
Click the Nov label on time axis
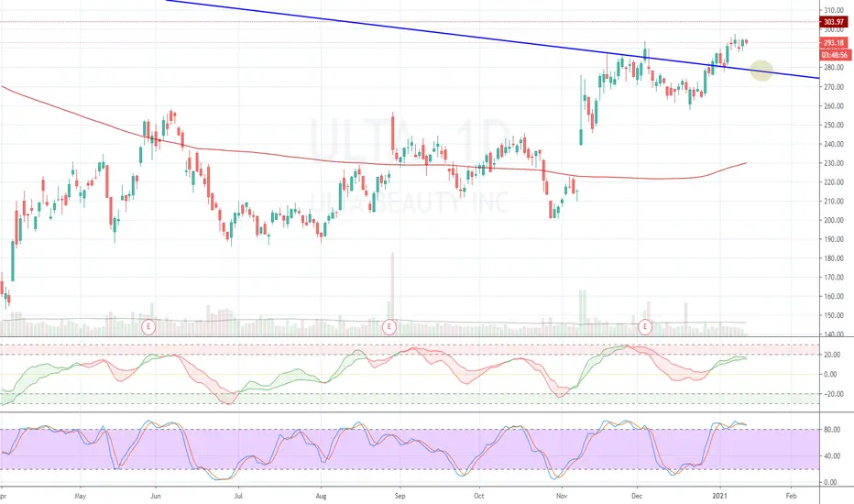[x=562, y=496]
